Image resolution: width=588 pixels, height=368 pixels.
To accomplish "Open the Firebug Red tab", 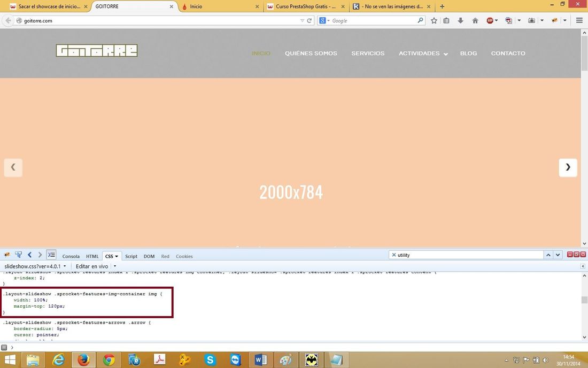I will (x=165, y=256).
